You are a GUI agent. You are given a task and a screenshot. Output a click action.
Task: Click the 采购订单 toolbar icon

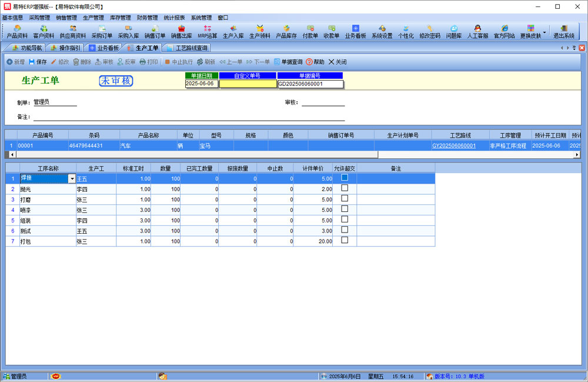pyautogui.click(x=102, y=31)
